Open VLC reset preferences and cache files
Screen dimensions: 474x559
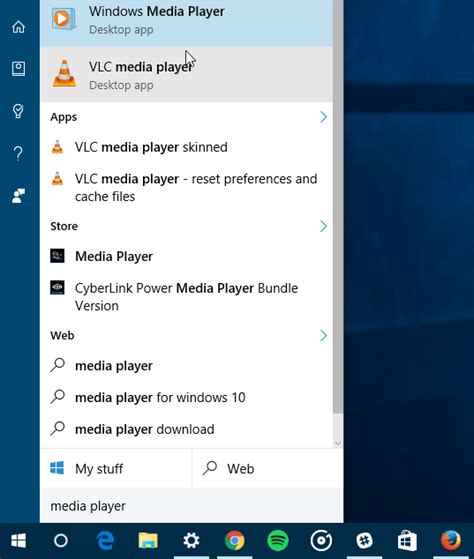click(186, 188)
